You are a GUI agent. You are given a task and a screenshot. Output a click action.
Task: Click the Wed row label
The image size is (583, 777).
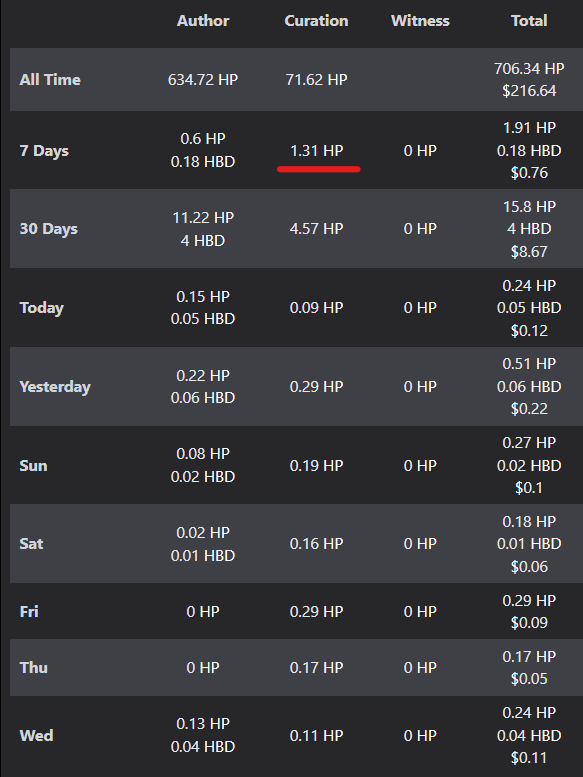coord(36,735)
